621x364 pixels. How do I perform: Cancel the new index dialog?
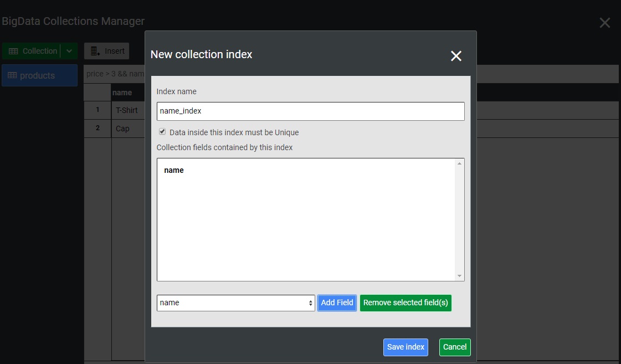455,347
